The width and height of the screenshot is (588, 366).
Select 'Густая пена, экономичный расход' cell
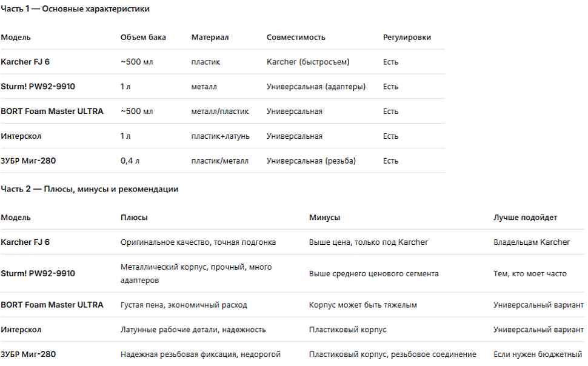(x=184, y=305)
